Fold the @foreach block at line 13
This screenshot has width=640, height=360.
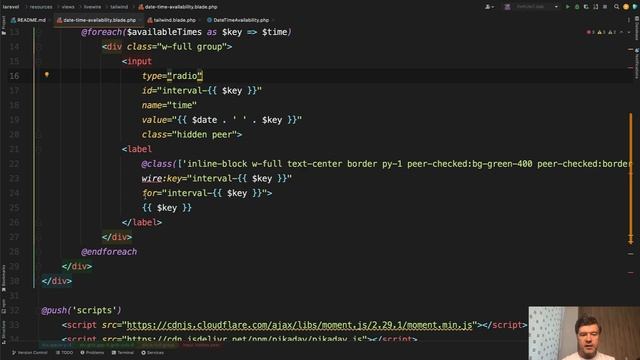click(39, 32)
